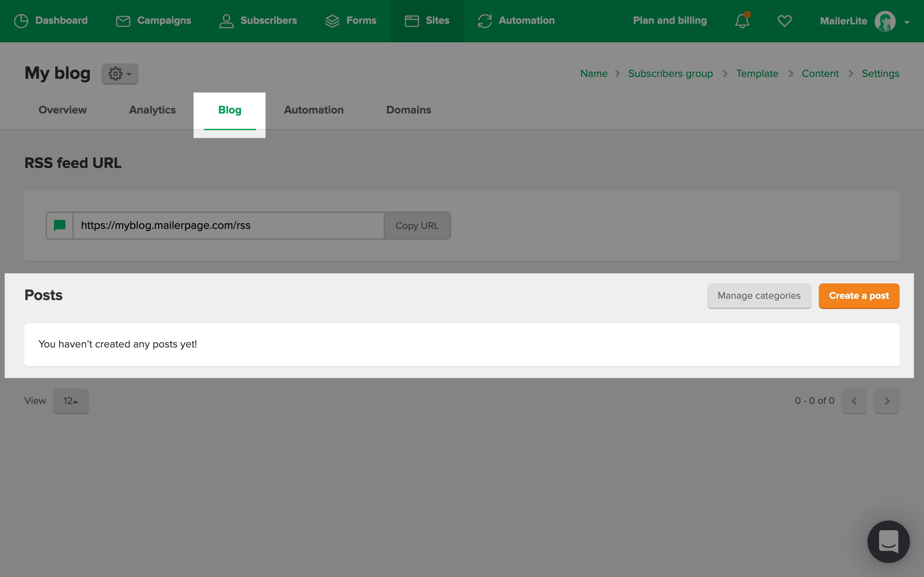
Task: Switch to the Domains tab
Action: (408, 110)
